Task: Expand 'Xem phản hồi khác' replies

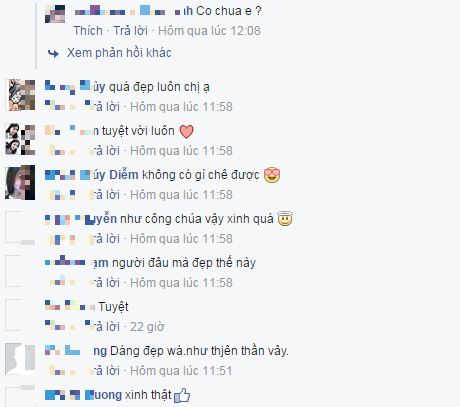Action: (119, 53)
